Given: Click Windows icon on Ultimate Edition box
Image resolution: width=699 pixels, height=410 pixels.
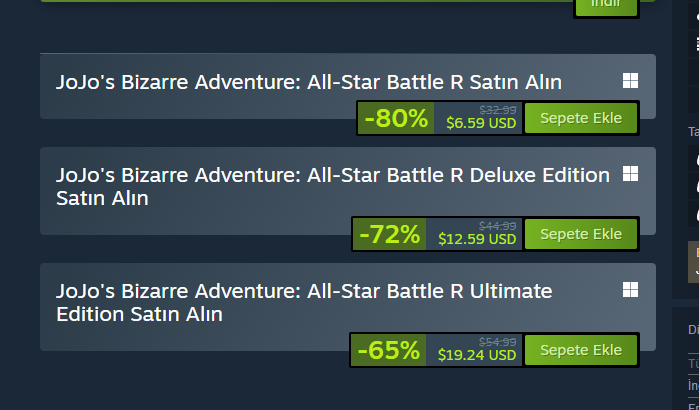Looking at the screenshot, I should [630, 290].
